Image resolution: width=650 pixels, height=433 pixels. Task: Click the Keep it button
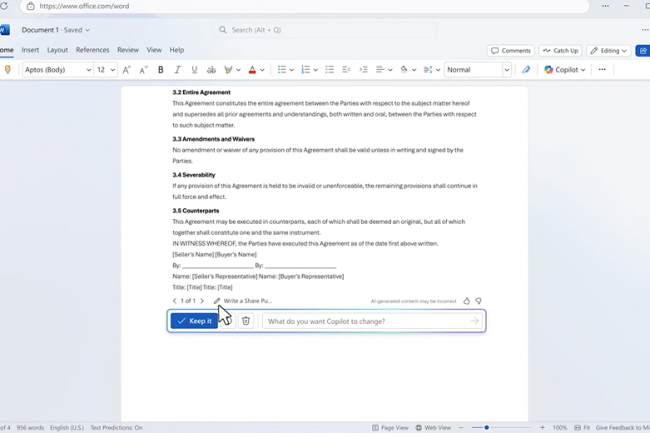194,321
